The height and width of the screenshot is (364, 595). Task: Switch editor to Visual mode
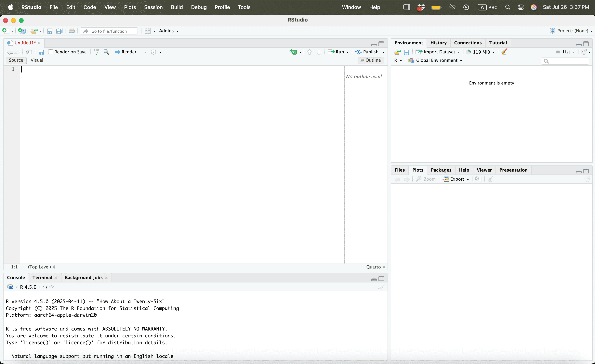tap(37, 60)
